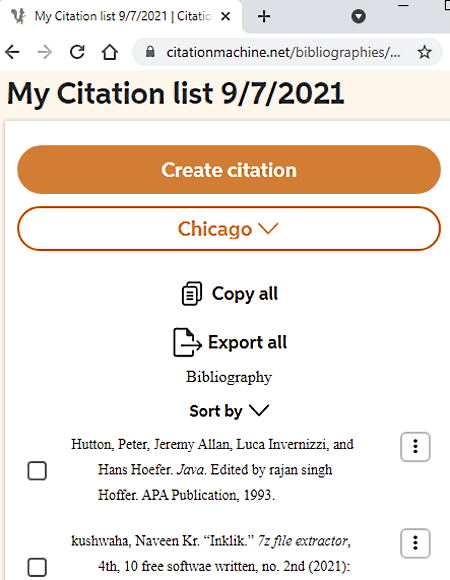Open the Chrome tab search dropdown arrow

point(358,16)
